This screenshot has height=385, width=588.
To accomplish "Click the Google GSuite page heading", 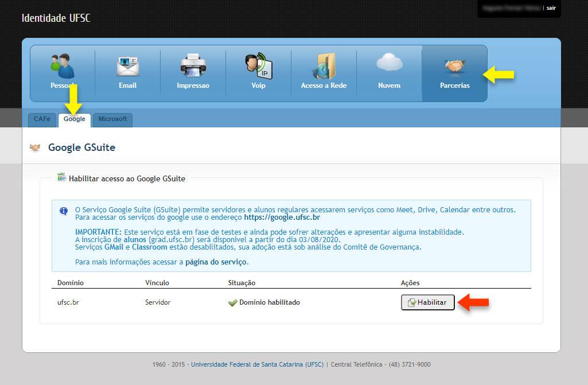I will click(x=82, y=147).
